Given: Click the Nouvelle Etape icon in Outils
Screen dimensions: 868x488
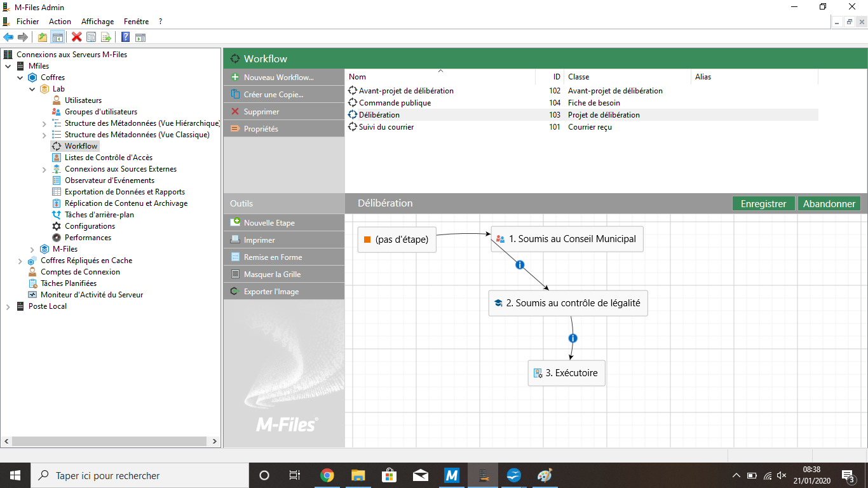Looking at the screenshot, I should 235,222.
